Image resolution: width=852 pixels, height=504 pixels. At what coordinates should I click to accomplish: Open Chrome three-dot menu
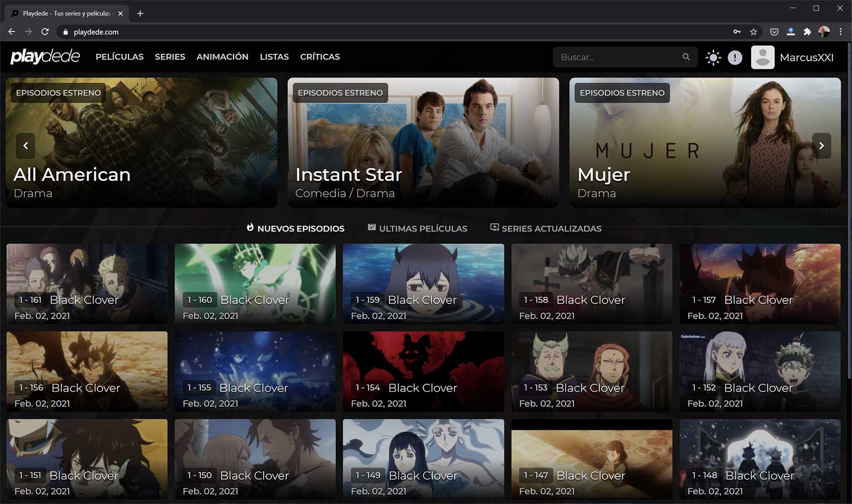(x=840, y=32)
